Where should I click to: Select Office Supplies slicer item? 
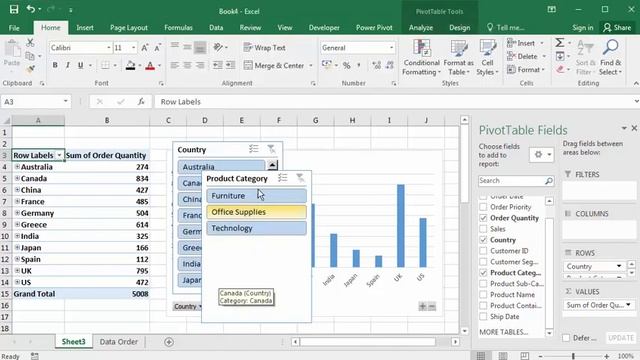[256, 212]
